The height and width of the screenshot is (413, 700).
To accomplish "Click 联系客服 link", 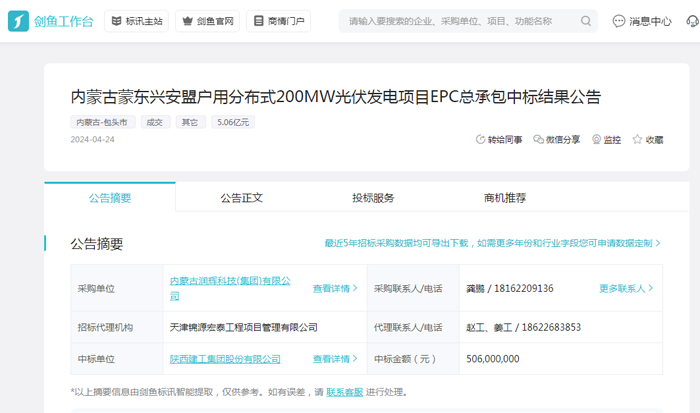I will coord(345,392).
